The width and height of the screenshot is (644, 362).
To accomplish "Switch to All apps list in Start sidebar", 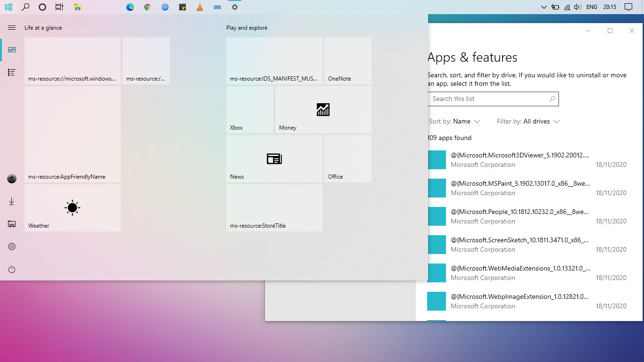I will click(x=12, y=72).
